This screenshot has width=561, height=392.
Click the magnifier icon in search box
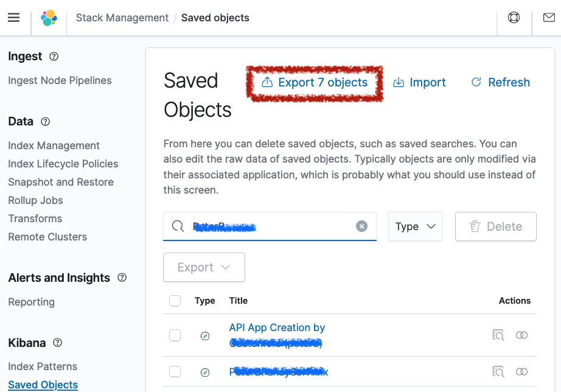(178, 226)
